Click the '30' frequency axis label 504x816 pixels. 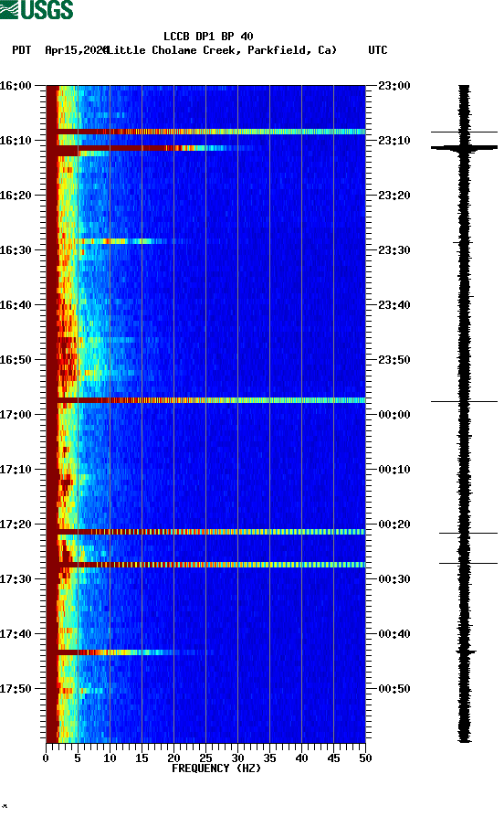(x=237, y=758)
